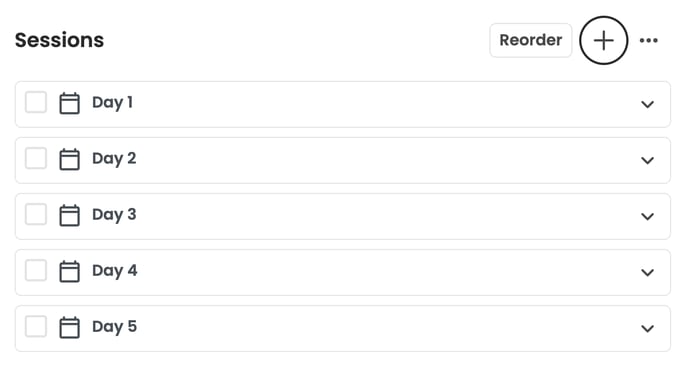The image size is (688, 370).
Task: Check the Day 5 session box
Action: point(36,327)
